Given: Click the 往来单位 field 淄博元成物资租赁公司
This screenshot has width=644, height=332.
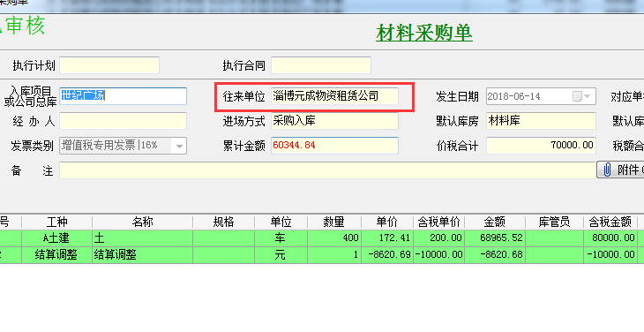Looking at the screenshot, I should click(334, 96).
